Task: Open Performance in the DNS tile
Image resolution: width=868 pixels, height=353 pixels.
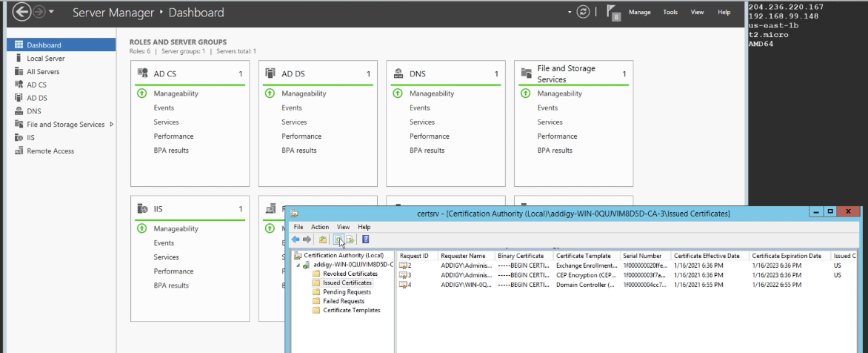Action: (429, 136)
